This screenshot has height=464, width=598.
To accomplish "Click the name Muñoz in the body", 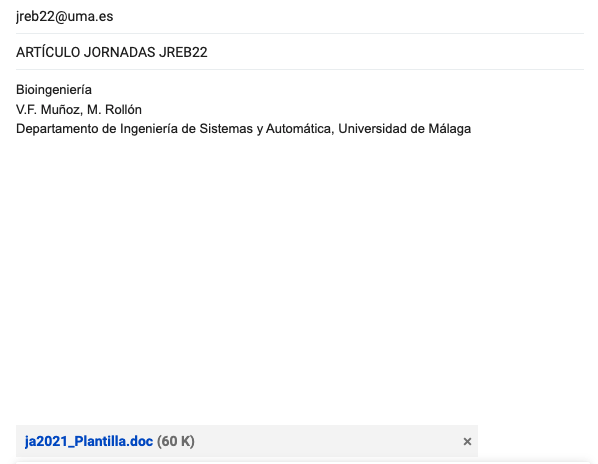I will pos(61,110).
